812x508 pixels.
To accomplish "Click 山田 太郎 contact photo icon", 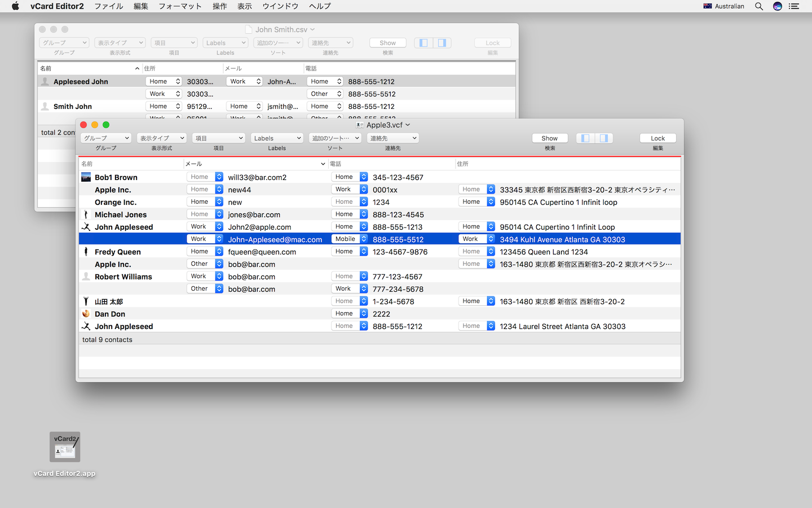I will coord(86,301).
